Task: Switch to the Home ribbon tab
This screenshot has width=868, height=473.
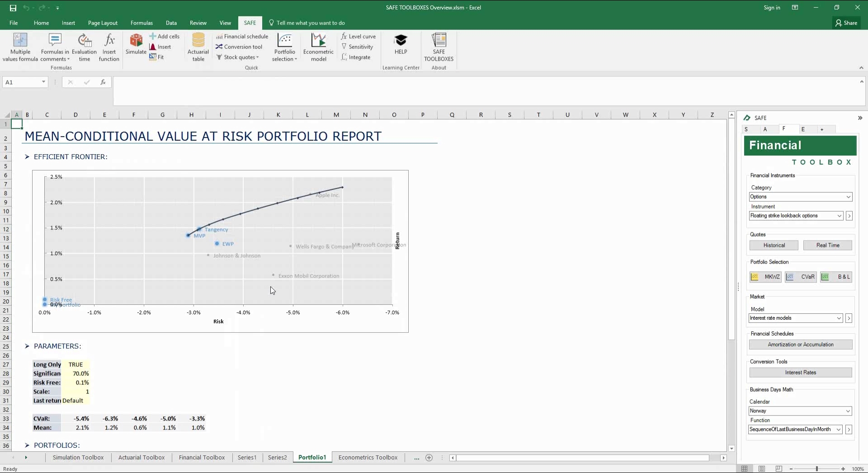Action: (41, 23)
